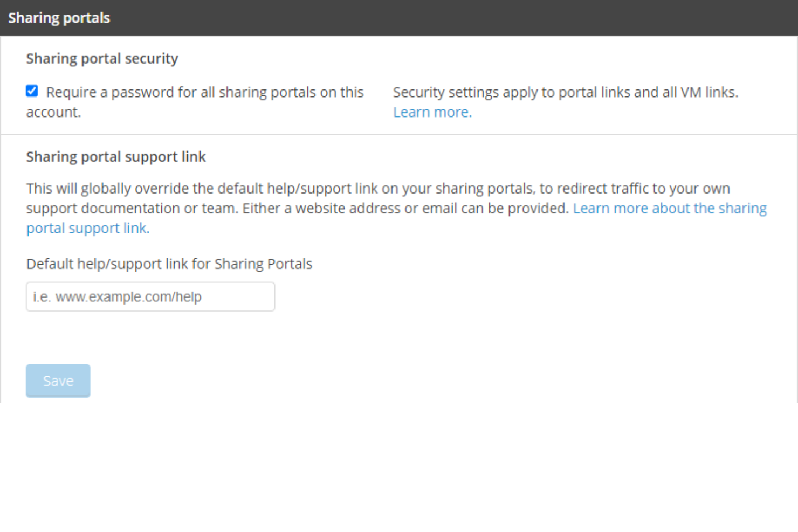798x532 pixels.
Task: Click the Sharing portal security heading
Action: click(102, 58)
